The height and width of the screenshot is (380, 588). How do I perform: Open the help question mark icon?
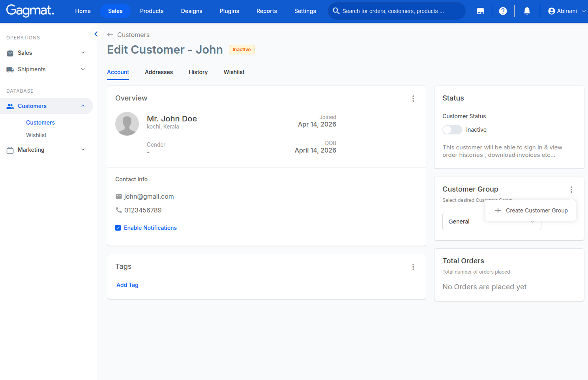pyautogui.click(x=503, y=11)
